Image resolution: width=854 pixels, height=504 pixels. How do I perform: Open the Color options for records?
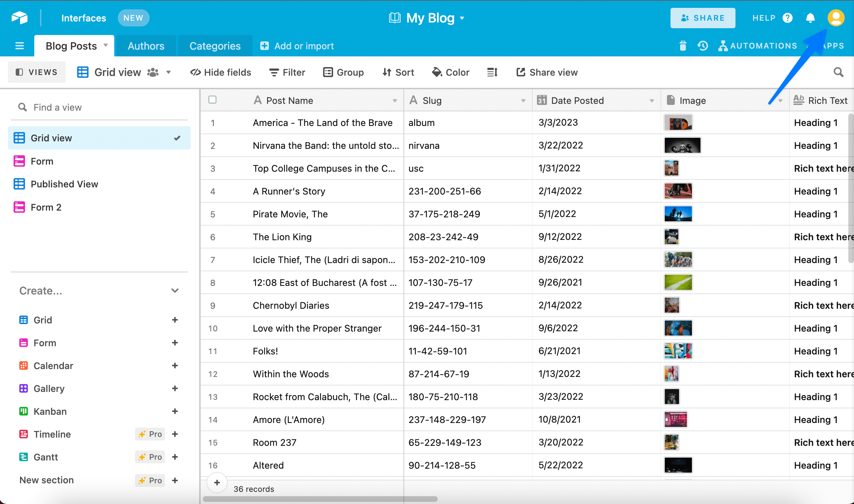click(x=451, y=72)
